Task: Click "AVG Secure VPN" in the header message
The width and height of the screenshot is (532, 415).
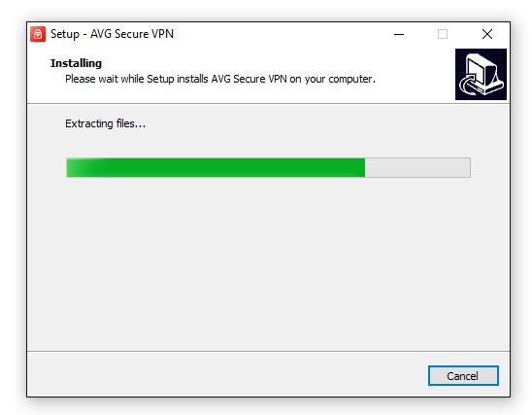Action: [249, 79]
